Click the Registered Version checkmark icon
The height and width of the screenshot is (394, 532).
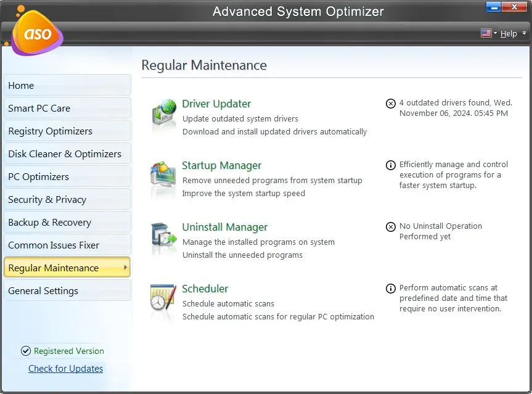(x=25, y=351)
